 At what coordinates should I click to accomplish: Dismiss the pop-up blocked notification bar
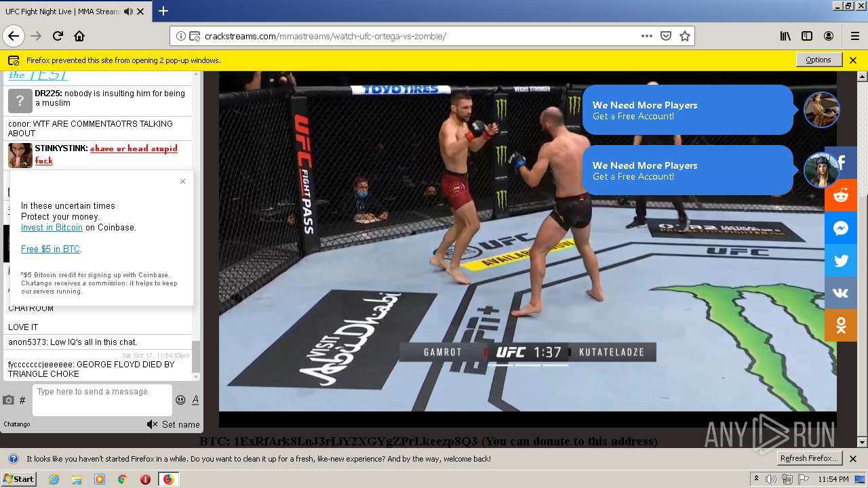(x=853, y=60)
